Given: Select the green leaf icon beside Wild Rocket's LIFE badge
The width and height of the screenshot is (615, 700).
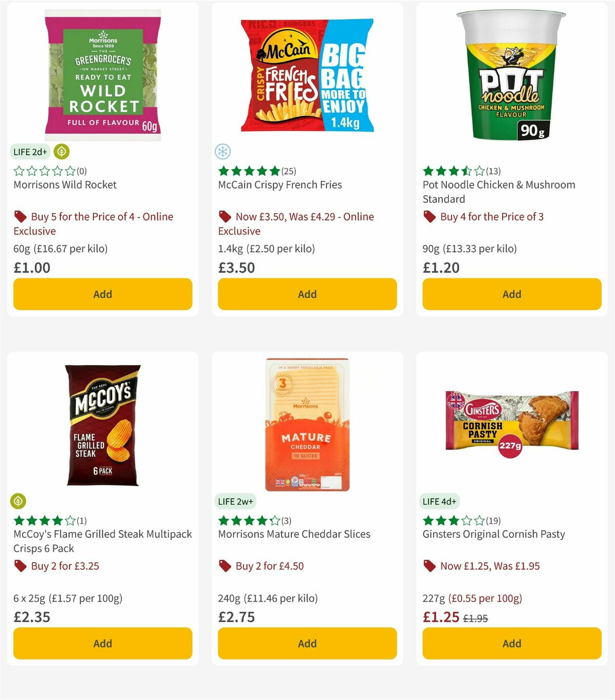Looking at the screenshot, I should (x=61, y=152).
